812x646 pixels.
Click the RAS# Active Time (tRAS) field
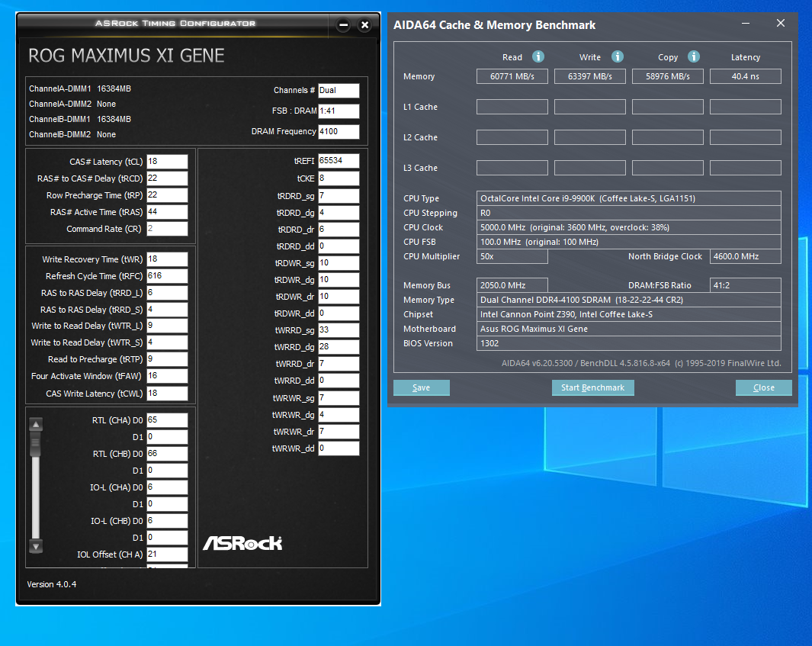point(167,212)
